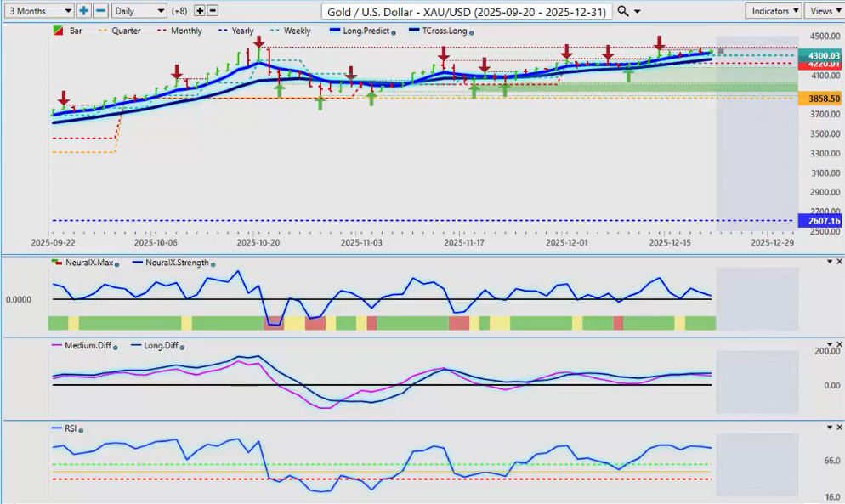Click the symbol search magnifier icon
The height and width of the screenshot is (504, 845).
pyautogui.click(x=623, y=11)
